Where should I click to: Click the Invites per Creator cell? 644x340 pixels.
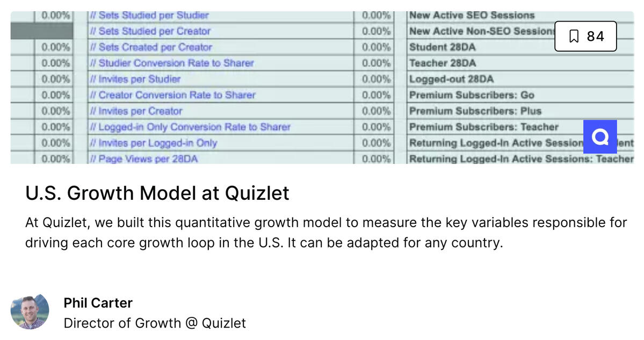[x=221, y=111]
